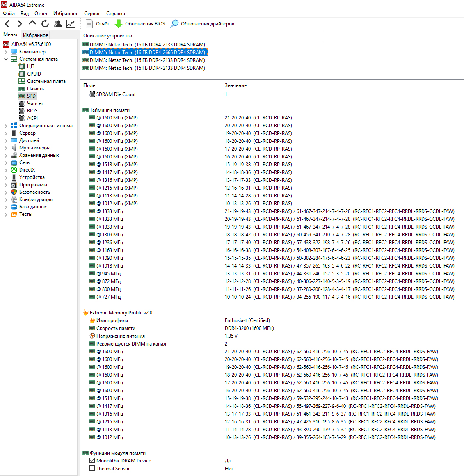The height and width of the screenshot is (476, 464).
Task: Open the Сервис menu
Action: (92, 14)
